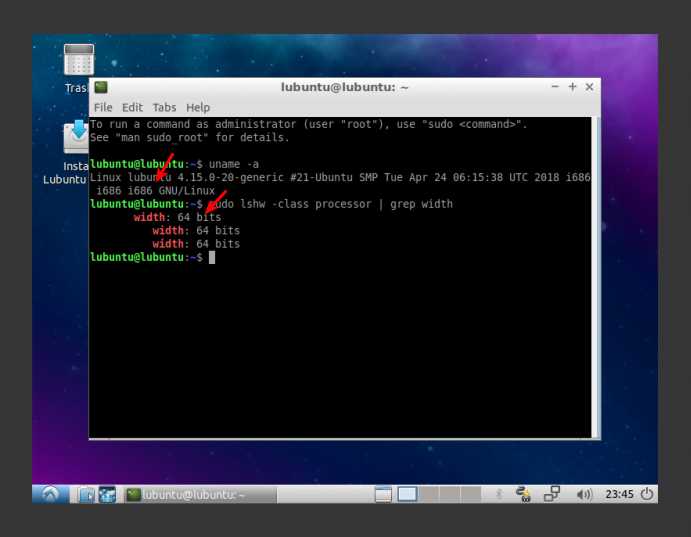Maximize the terminal window
The width and height of the screenshot is (691, 537).
572,87
